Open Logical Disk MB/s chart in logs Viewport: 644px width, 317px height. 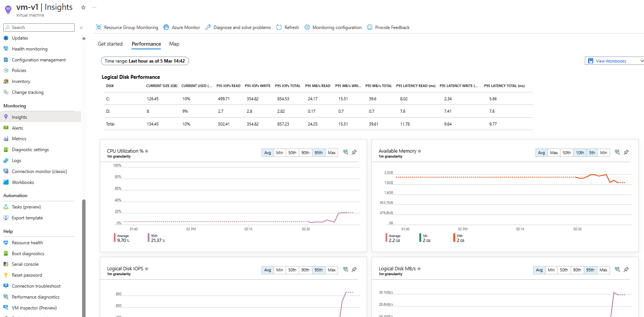[x=617, y=270]
